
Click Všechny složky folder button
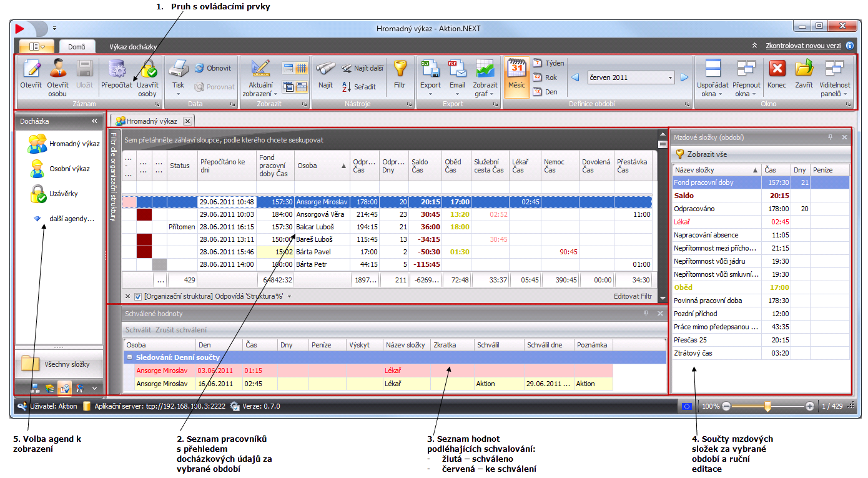click(x=59, y=364)
